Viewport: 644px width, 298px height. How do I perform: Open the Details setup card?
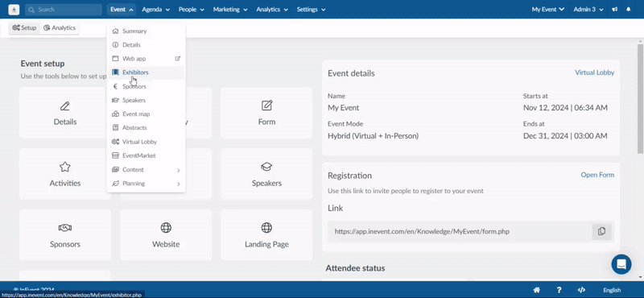[65, 113]
